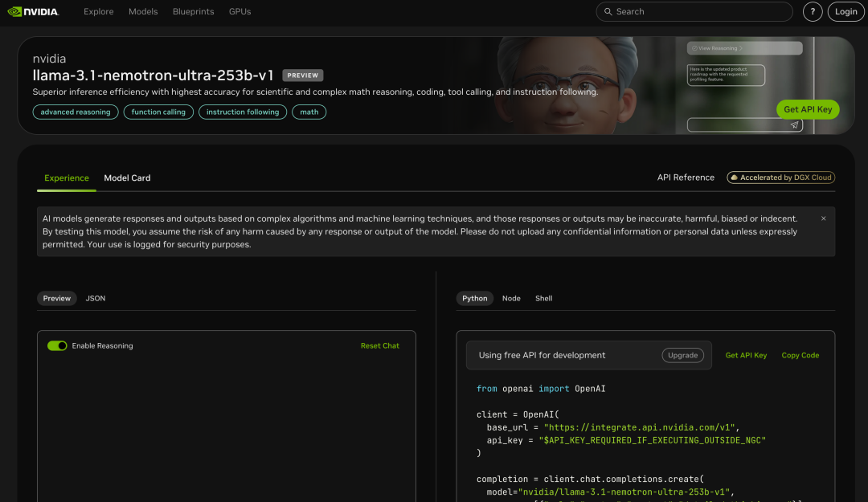This screenshot has width=868, height=502.
Task: Select the Node code tab
Action: [x=511, y=298]
